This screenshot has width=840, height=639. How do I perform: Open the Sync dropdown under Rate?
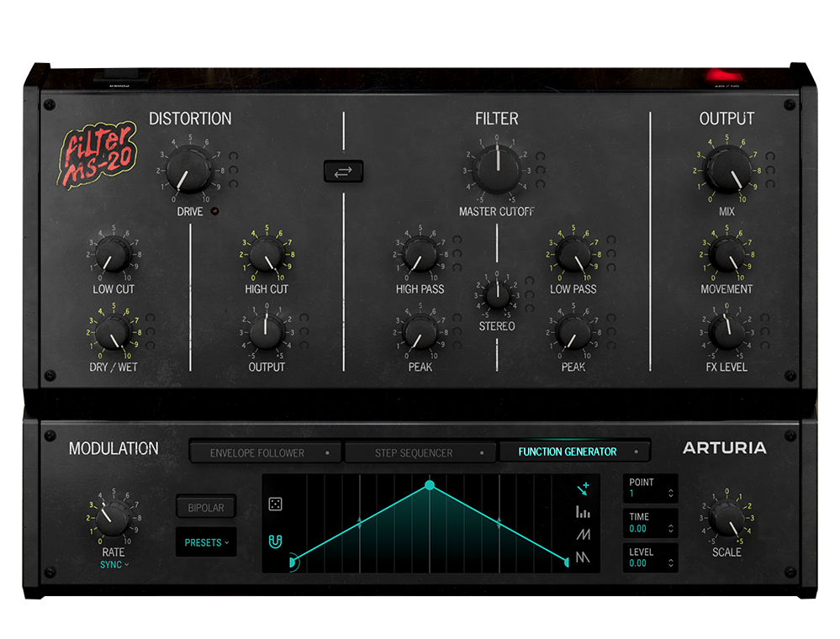click(114, 564)
